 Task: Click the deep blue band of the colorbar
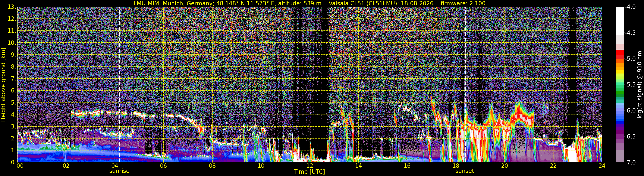(620, 122)
